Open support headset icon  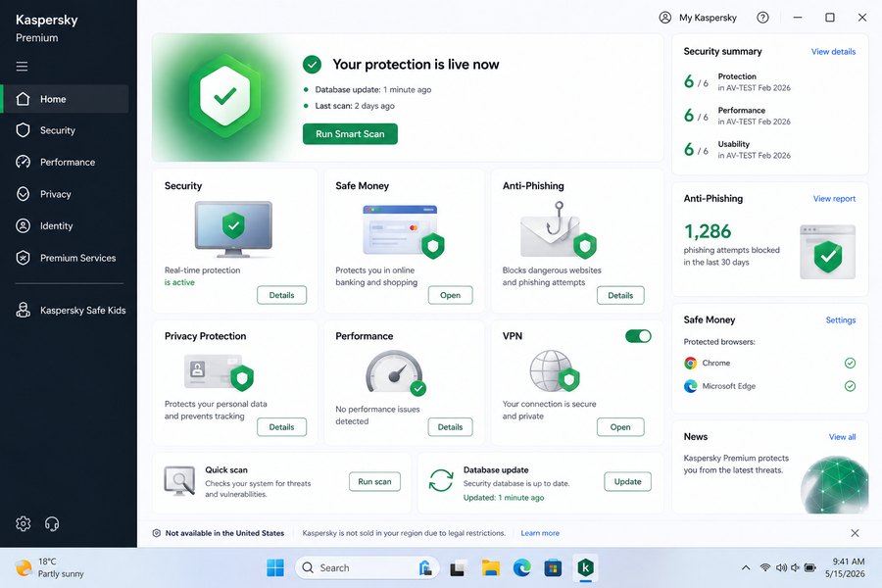[52, 524]
